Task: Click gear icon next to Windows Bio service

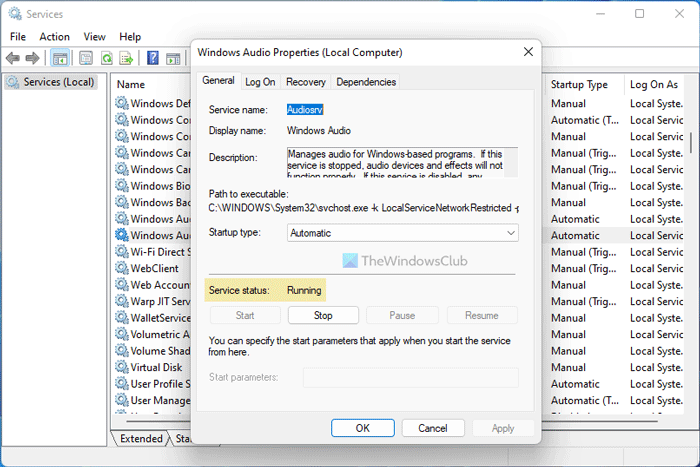Action: coord(121,185)
